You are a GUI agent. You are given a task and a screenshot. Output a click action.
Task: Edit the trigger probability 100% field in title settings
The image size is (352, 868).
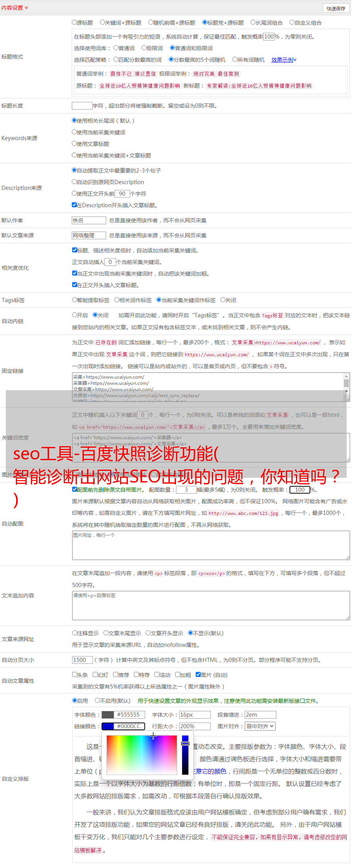click(x=269, y=37)
